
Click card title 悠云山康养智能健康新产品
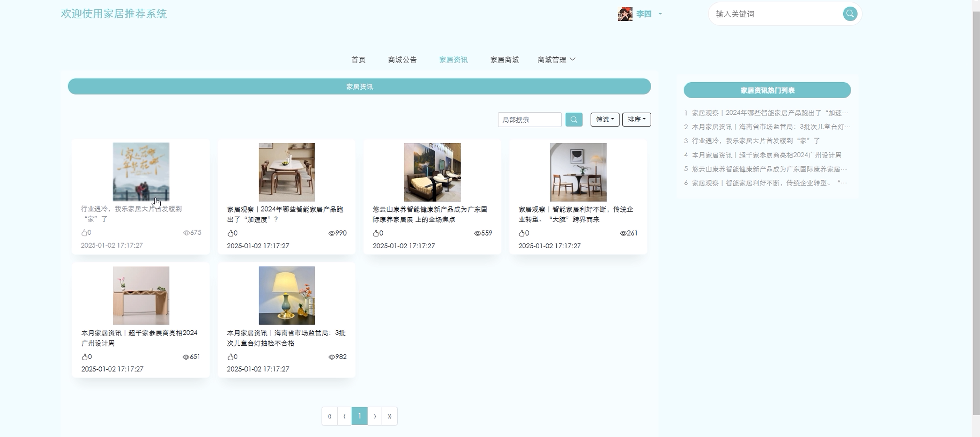click(x=430, y=214)
